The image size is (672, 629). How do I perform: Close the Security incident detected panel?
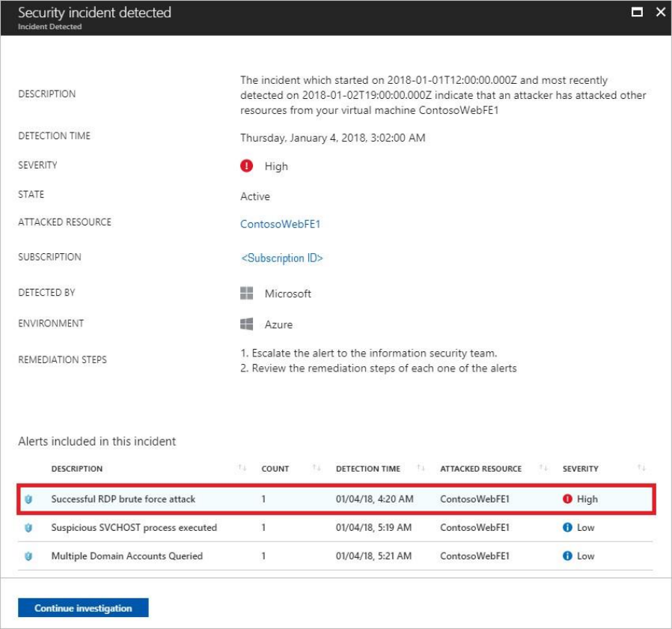(660, 12)
